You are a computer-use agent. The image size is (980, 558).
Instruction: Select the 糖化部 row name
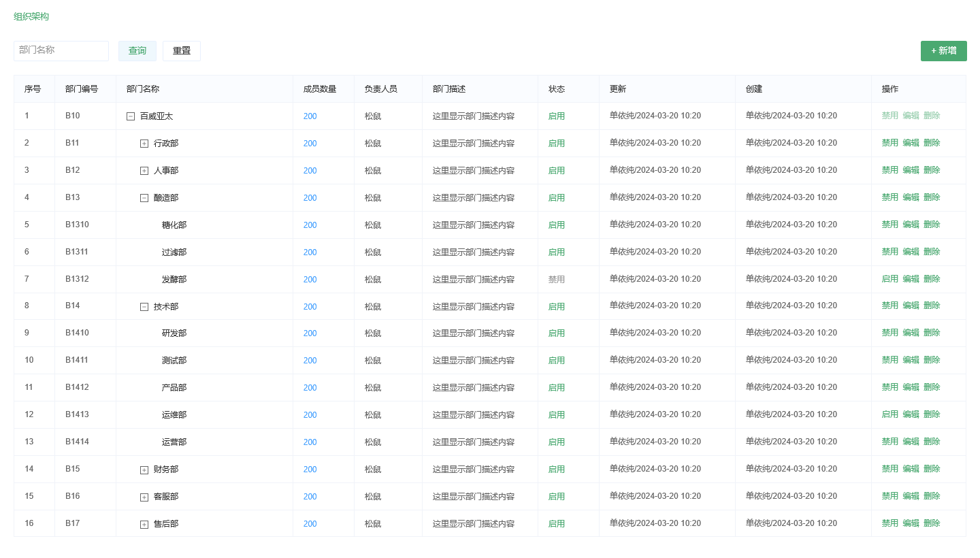coord(174,225)
